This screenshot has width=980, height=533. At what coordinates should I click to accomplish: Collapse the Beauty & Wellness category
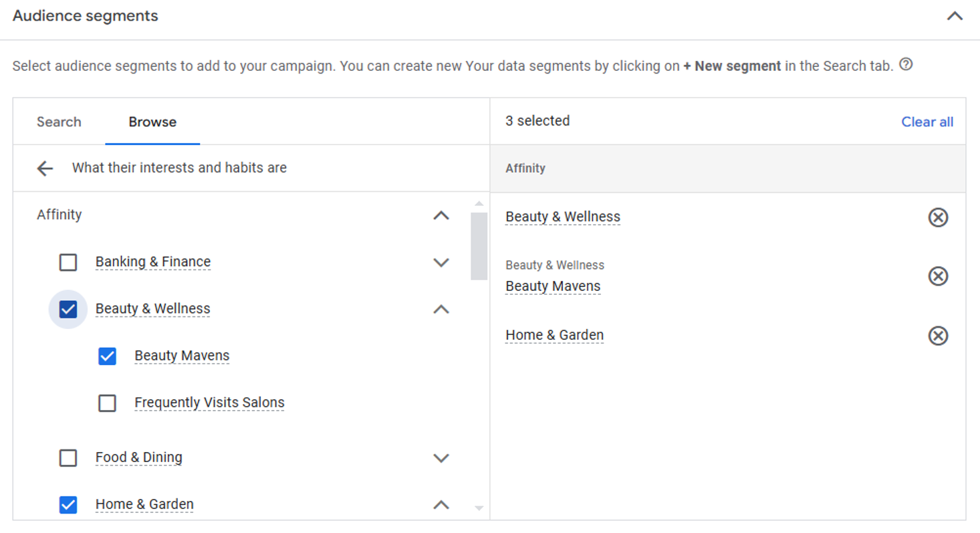coord(441,310)
